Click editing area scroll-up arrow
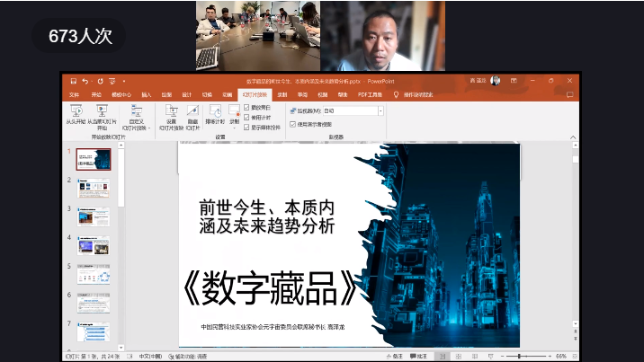The image size is (644, 362). click(x=576, y=146)
